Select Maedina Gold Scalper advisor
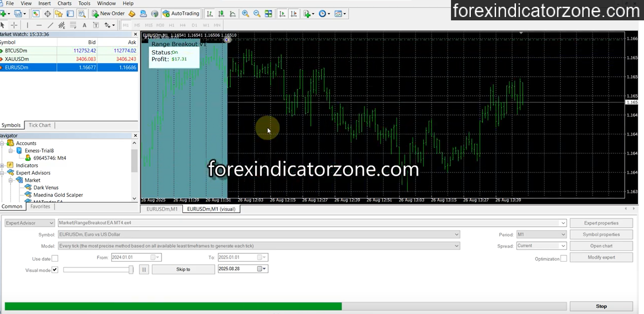Image resolution: width=644 pixels, height=314 pixels. coord(58,195)
